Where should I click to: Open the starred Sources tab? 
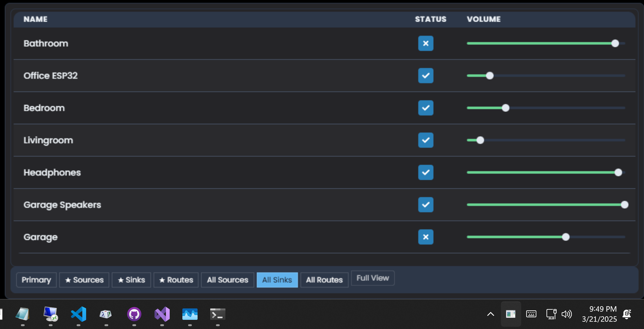point(84,280)
